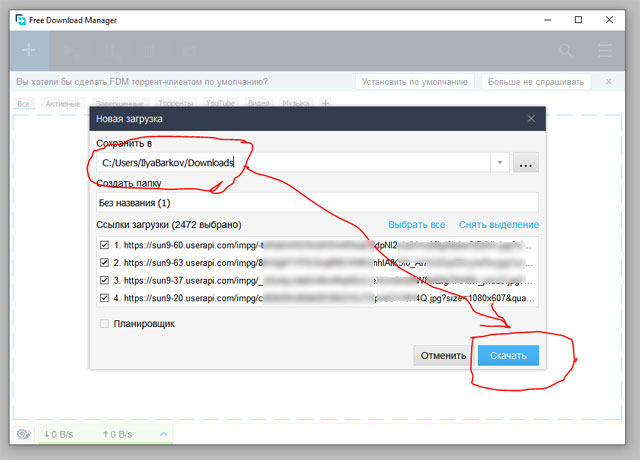The height and width of the screenshot is (460, 640).
Task: Click the Free Download Manager logo icon
Action: tap(20, 20)
